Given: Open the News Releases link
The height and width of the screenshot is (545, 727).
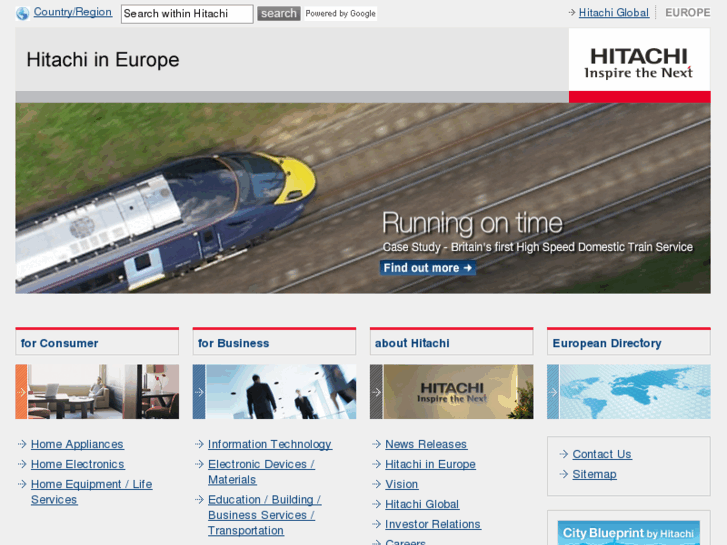Looking at the screenshot, I should (x=426, y=444).
